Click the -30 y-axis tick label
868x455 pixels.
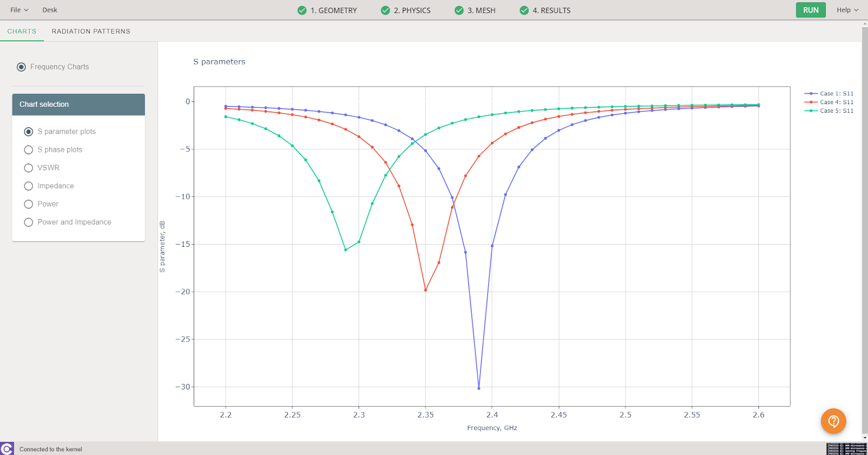coord(183,387)
